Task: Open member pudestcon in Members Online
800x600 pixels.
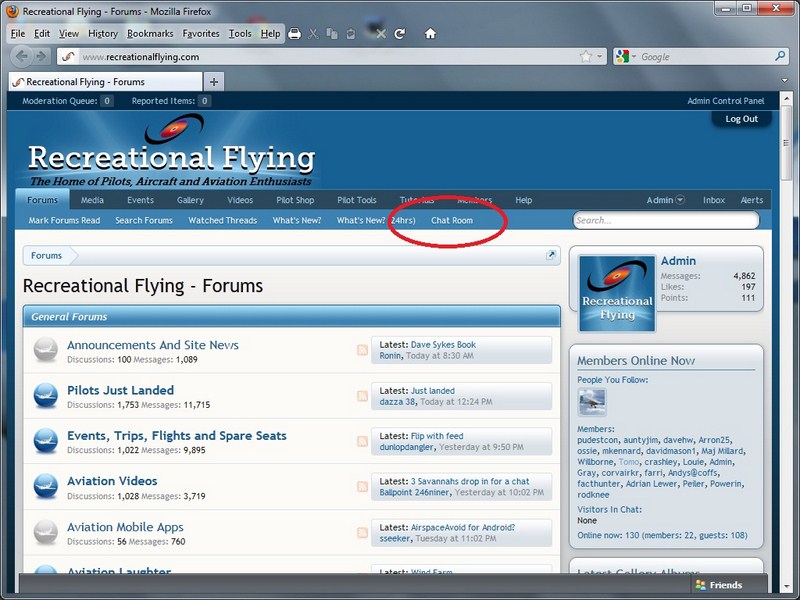Action: pyautogui.click(x=597, y=440)
